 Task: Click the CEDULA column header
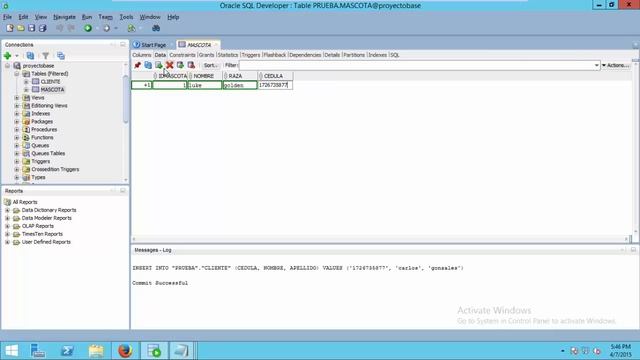(x=275, y=76)
